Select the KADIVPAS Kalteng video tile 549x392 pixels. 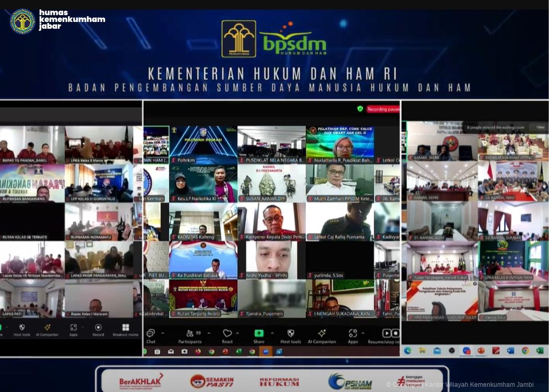click(x=203, y=222)
